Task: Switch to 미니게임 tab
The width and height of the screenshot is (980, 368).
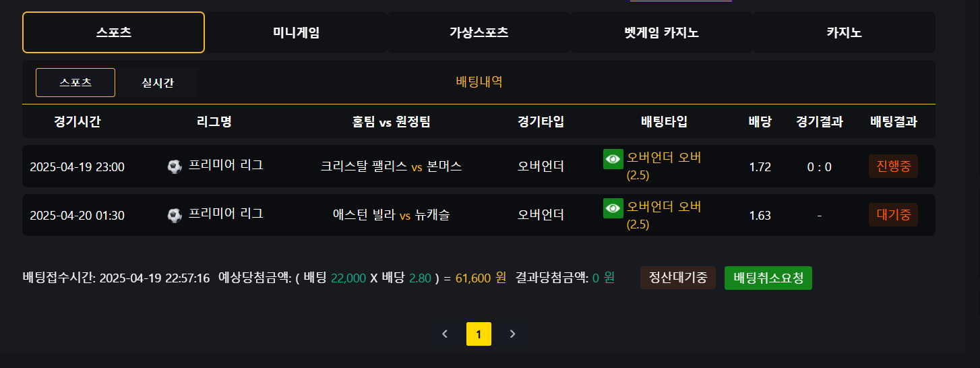Action: [x=296, y=32]
